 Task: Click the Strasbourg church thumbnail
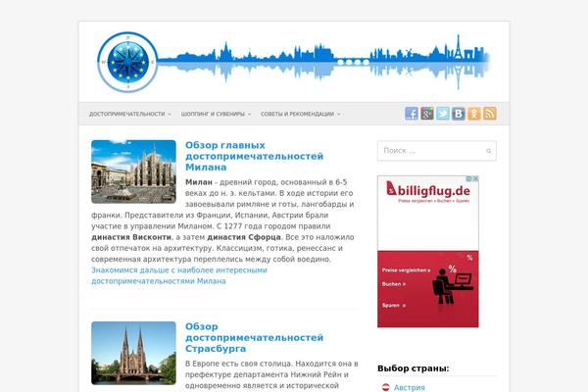tap(133, 353)
